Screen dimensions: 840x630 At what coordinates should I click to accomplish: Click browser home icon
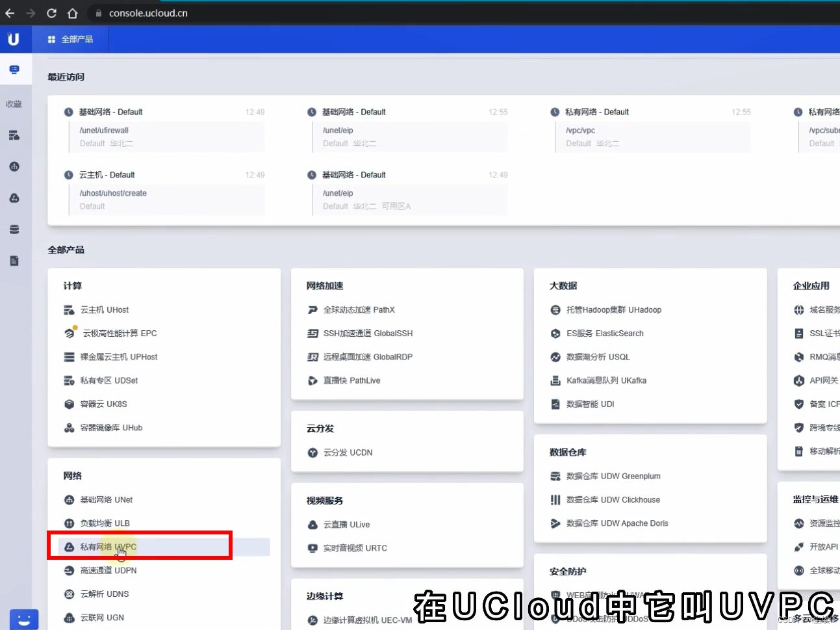(73, 13)
